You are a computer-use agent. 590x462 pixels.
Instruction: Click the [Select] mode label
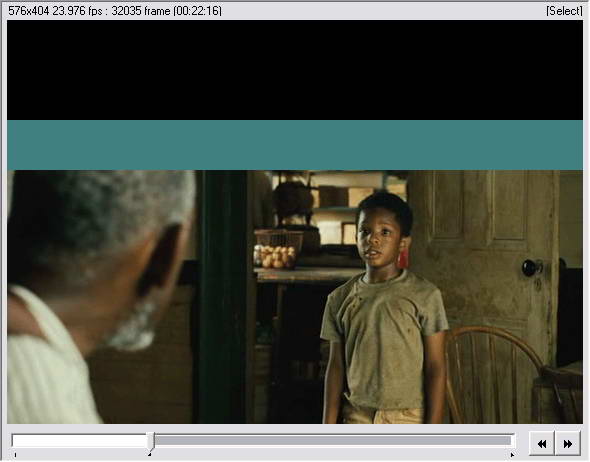tap(564, 11)
